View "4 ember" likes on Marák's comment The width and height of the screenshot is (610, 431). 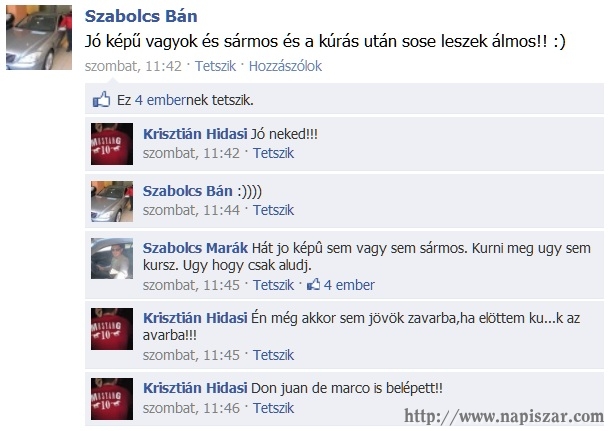(349, 285)
